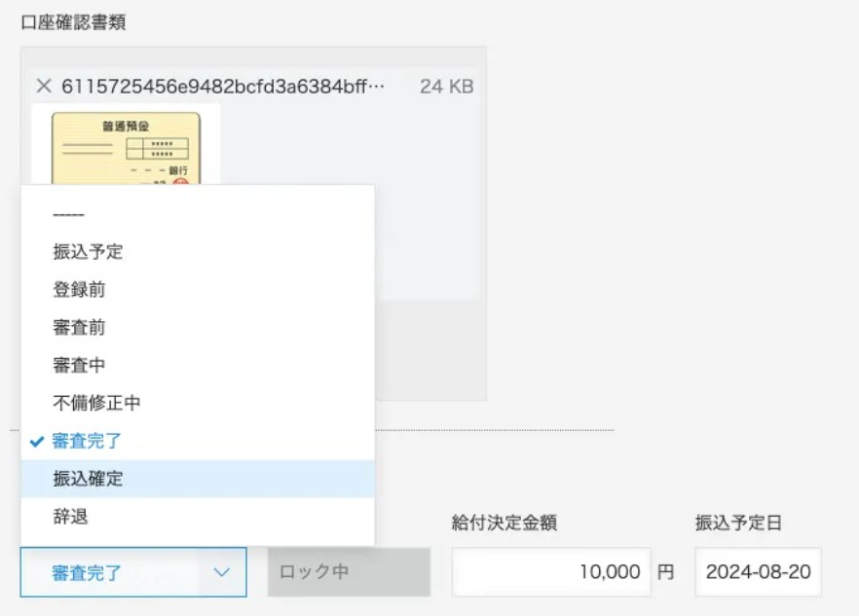Click the attached file name starting with 6115725456e

[223, 87]
